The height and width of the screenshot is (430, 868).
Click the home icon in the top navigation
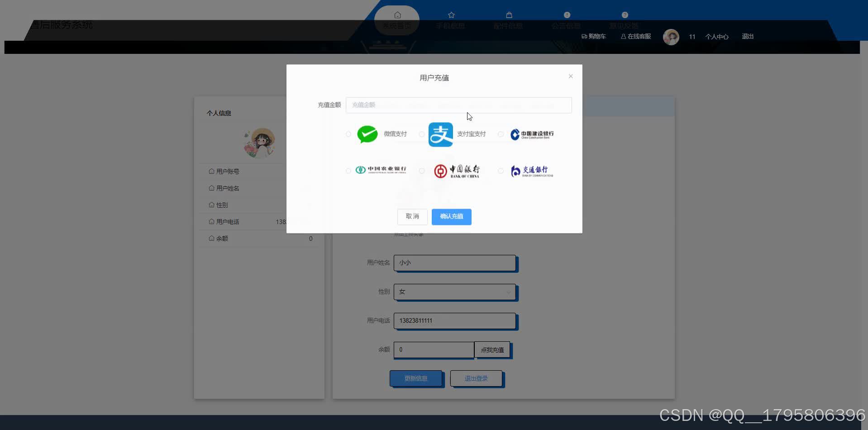[397, 15]
